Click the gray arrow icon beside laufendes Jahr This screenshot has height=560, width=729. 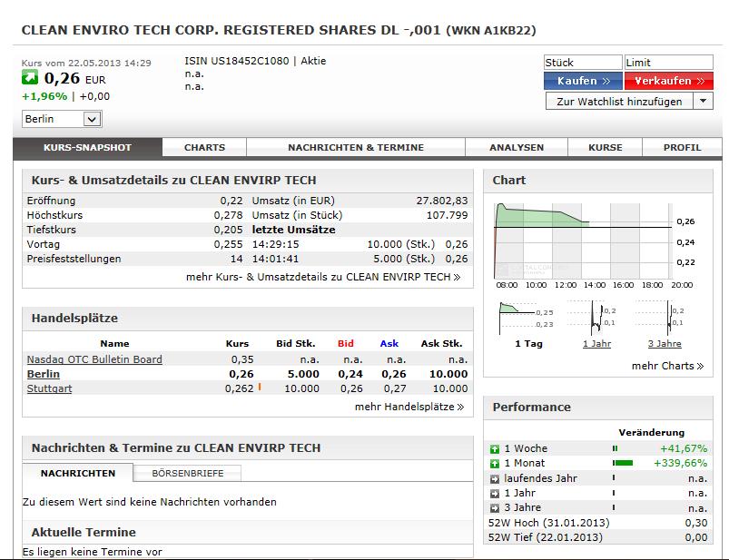click(495, 476)
